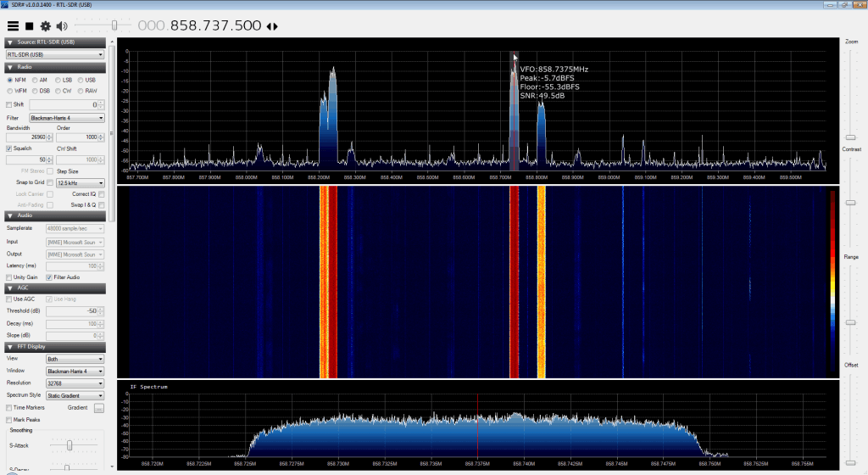Select the USB radio mode
The image size is (868, 475).
click(81, 81)
